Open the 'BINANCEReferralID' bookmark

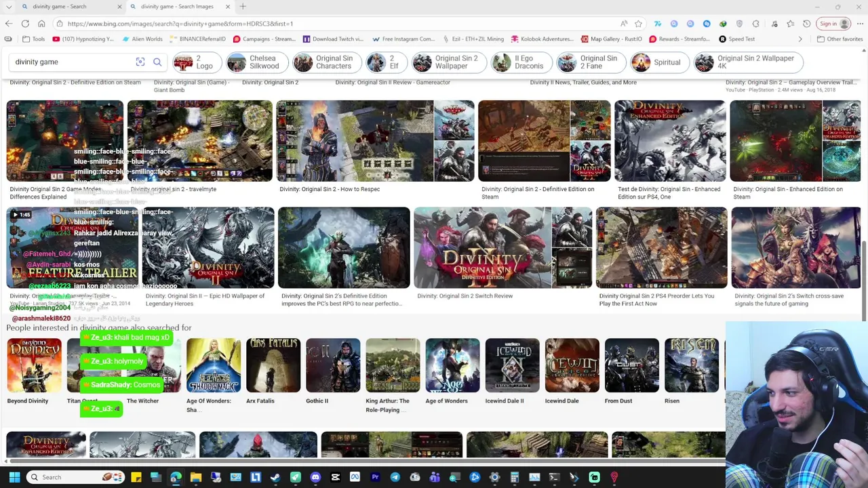(x=197, y=39)
